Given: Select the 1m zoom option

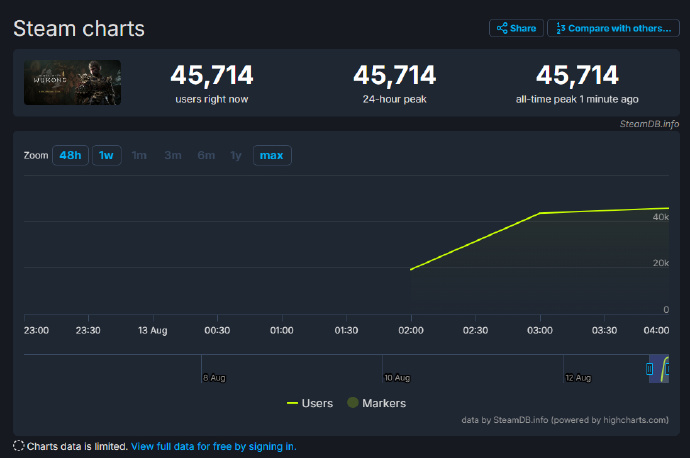Looking at the screenshot, I should coord(139,155).
